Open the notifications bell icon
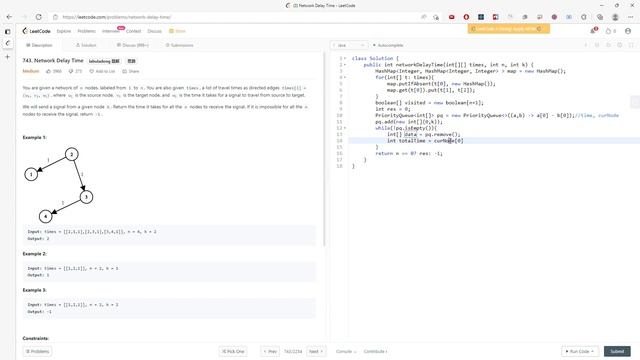 tap(593, 31)
